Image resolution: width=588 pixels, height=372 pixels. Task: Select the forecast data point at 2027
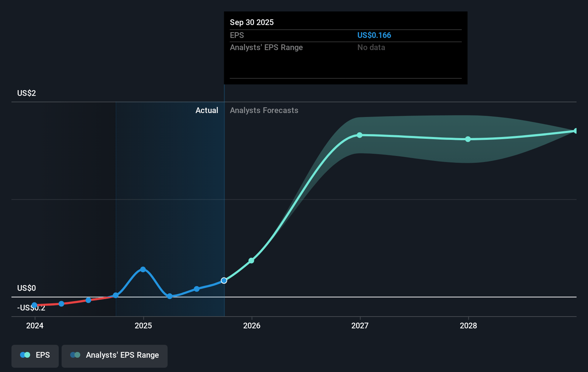click(360, 135)
